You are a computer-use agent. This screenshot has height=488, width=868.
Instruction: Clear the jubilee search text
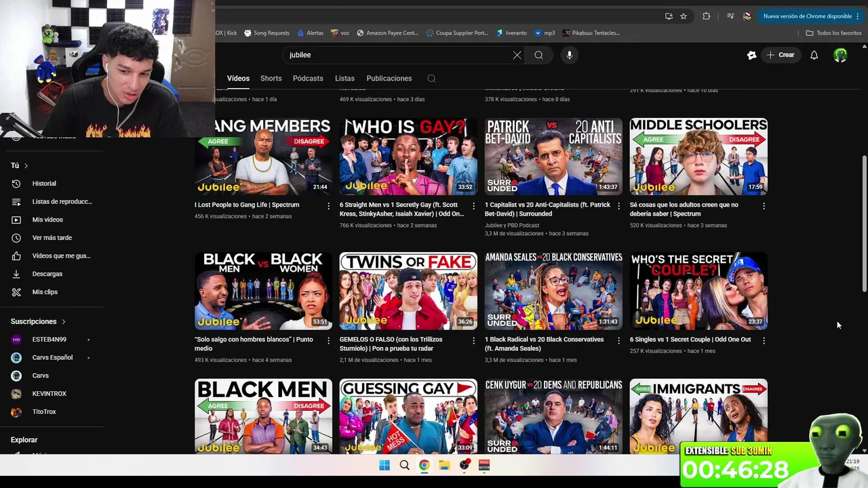517,55
